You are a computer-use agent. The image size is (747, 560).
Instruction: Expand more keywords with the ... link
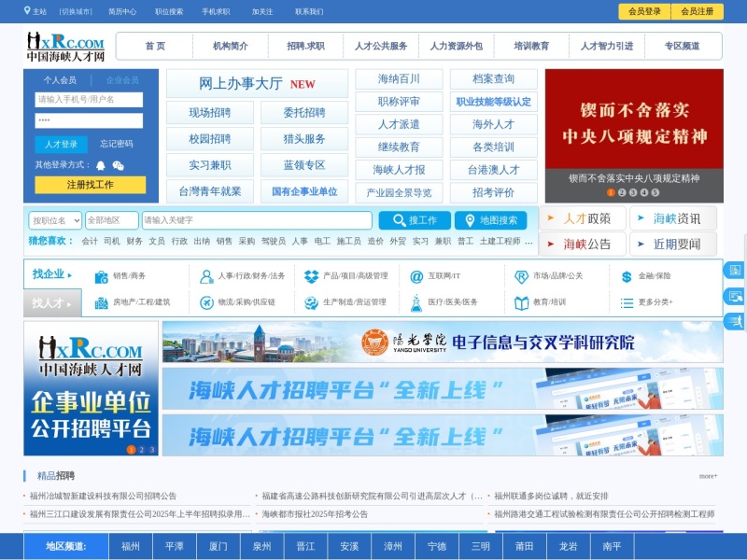pyautogui.click(x=529, y=242)
